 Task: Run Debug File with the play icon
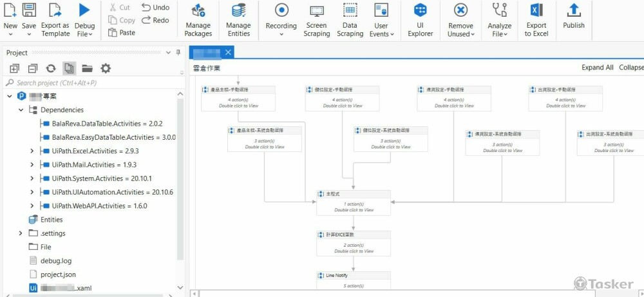point(84,10)
